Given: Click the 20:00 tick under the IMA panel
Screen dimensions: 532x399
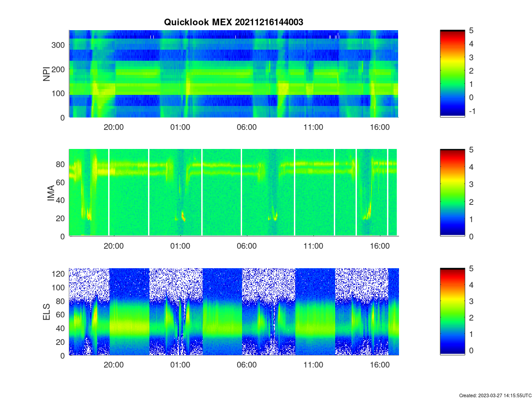Looking at the screenshot, I should (x=113, y=246).
